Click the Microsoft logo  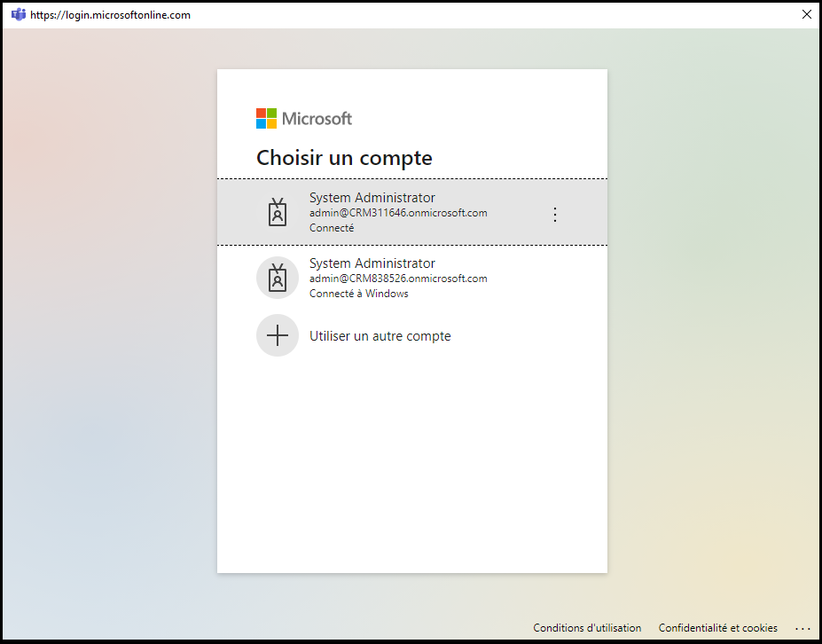(x=304, y=119)
